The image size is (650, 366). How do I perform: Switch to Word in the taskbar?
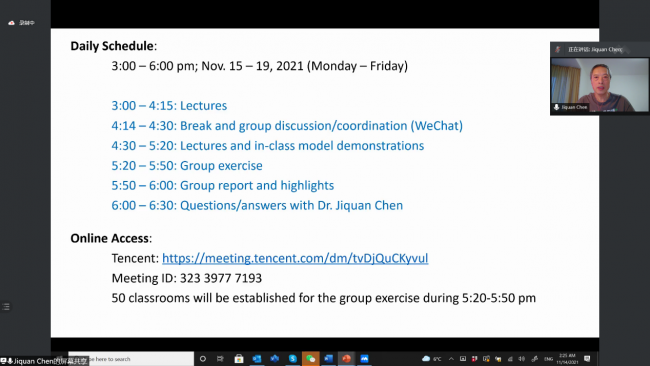click(329, 359)
